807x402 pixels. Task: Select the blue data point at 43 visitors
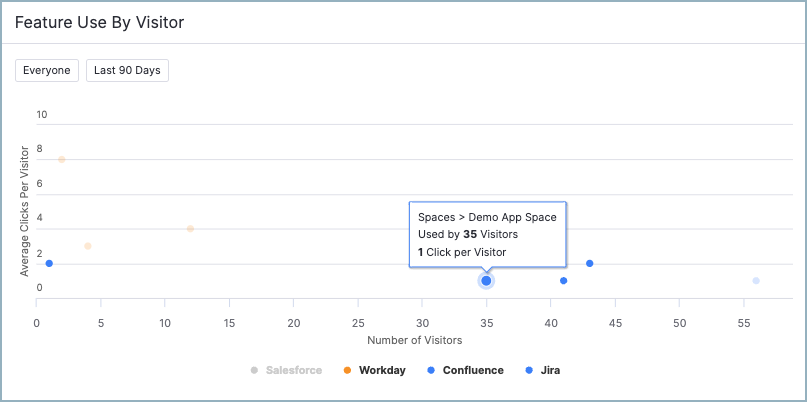(590, 264)
